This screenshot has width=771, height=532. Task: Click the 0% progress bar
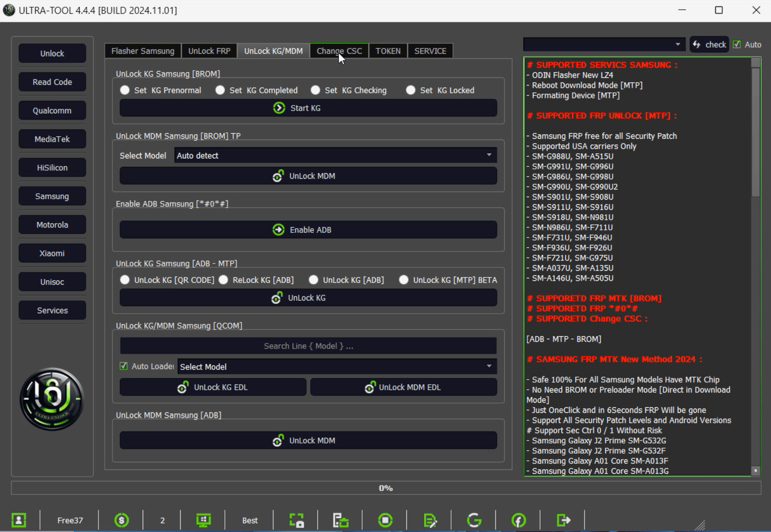[x=386, y=488]
